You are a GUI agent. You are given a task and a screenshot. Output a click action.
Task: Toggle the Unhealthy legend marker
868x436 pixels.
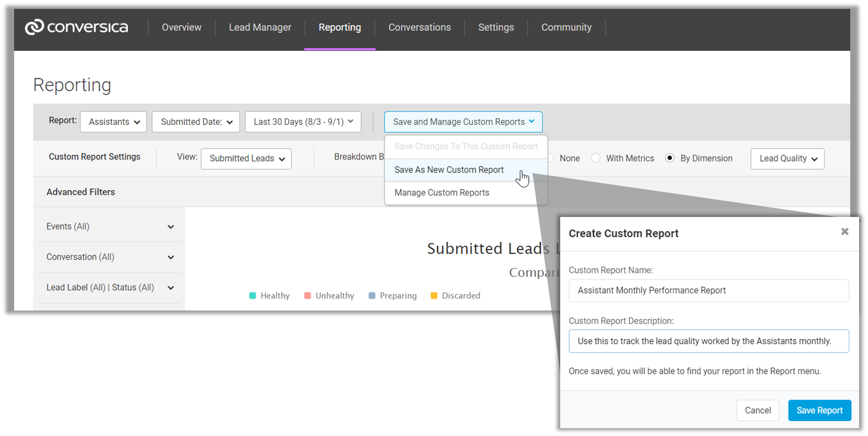(x=308, y=296)
